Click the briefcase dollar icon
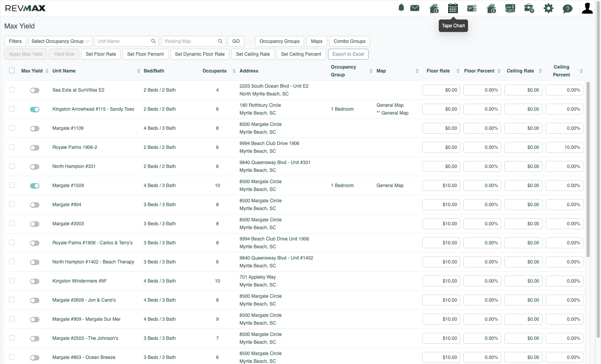 (x=529, y=8)
